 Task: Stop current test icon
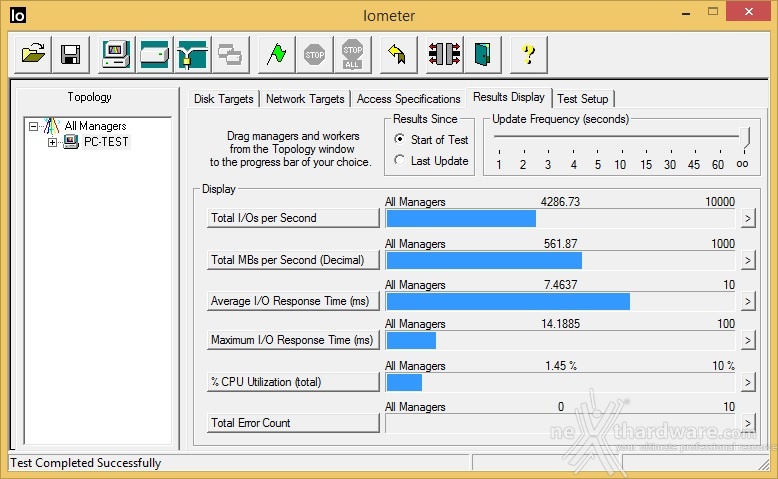click(314, 55)
